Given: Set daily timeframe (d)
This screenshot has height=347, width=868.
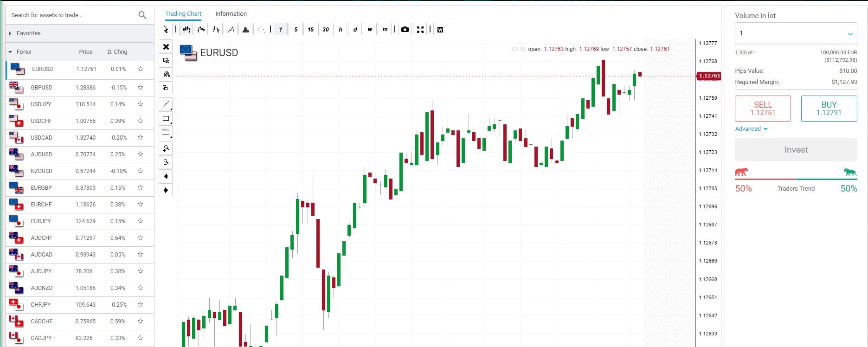Looking at the screenshot, I should [355, 29].
